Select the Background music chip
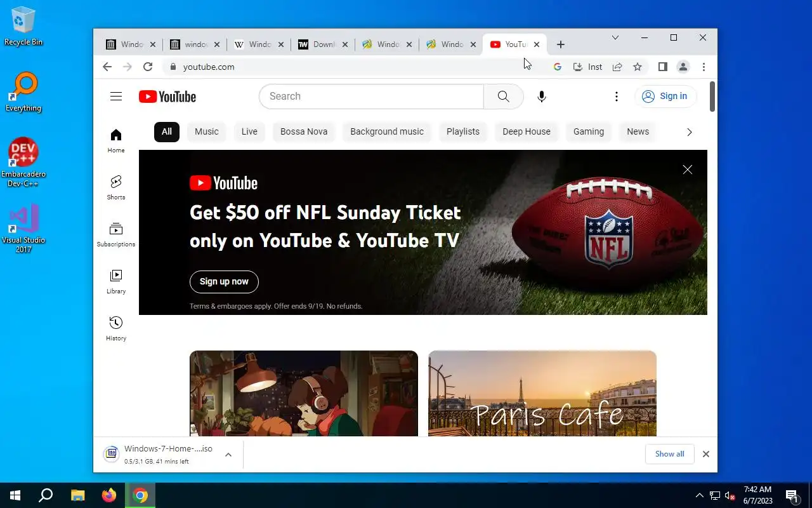 [387, 131]
